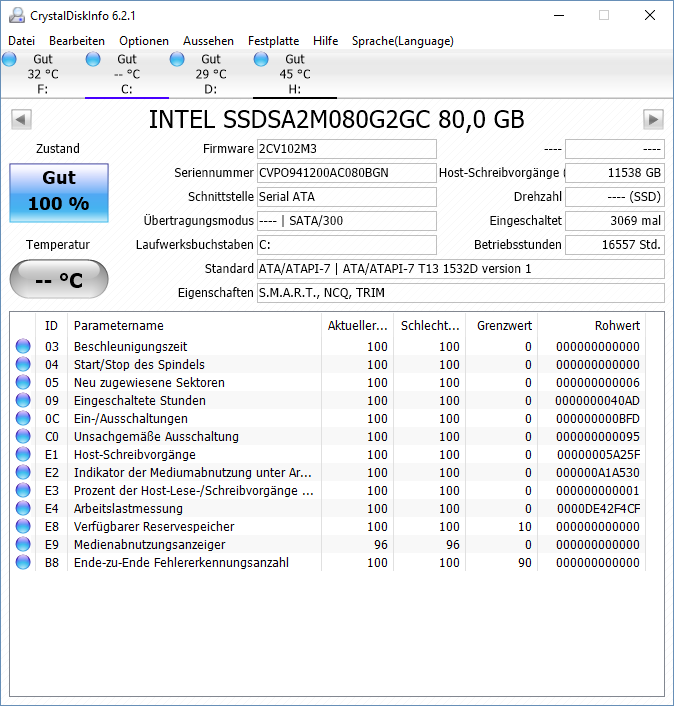Viewport: 674px width, 706px height.
Task: Select the Neu zugewiesene Sektoren parameter name
Action: click(x=149, y=383)
